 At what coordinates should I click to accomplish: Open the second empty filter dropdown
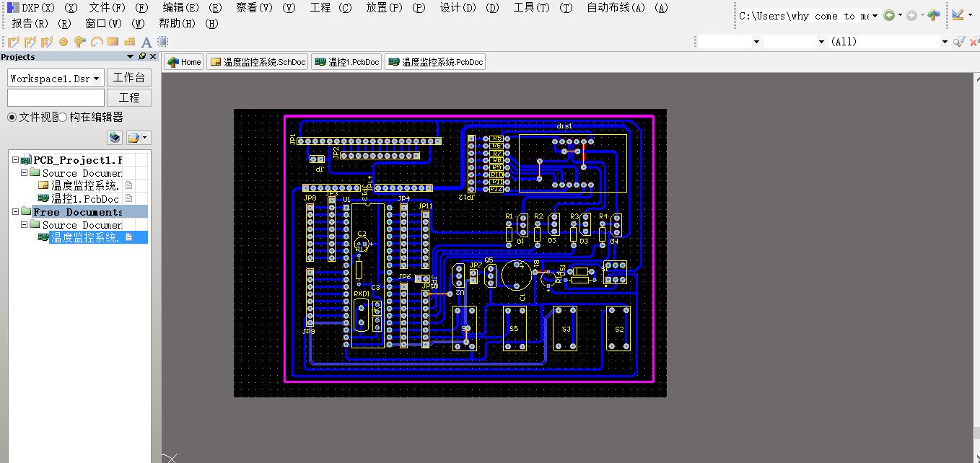click(821, 42)
